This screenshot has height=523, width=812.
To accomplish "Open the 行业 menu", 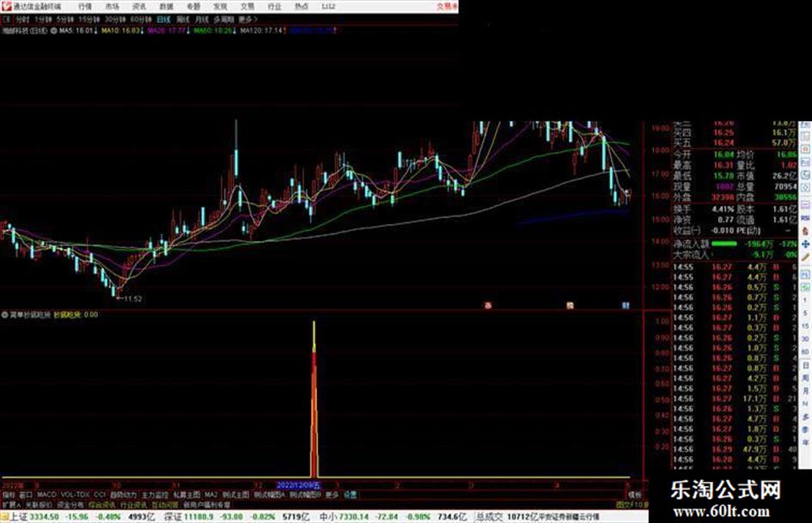I will 274,7.
